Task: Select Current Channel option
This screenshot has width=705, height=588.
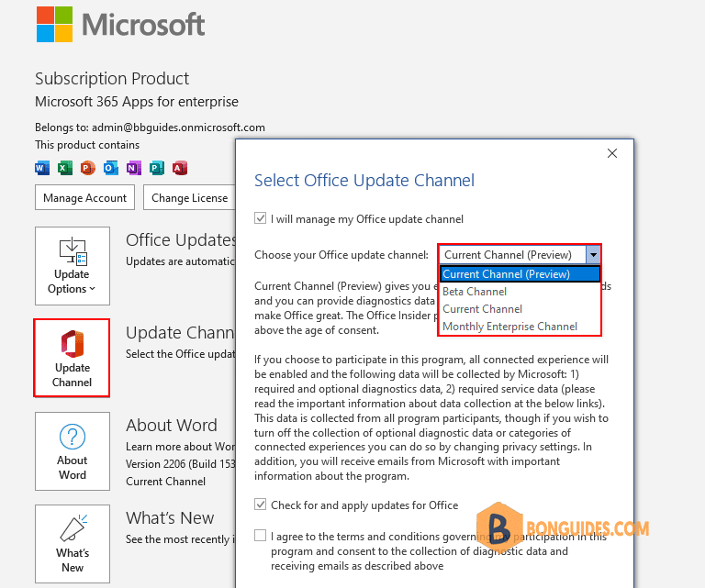Action: coord(520,309)
